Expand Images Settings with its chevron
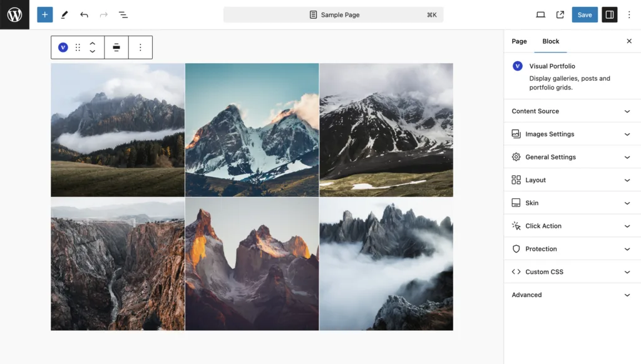The height and width of the screenshot is (364, 641). 627,134
